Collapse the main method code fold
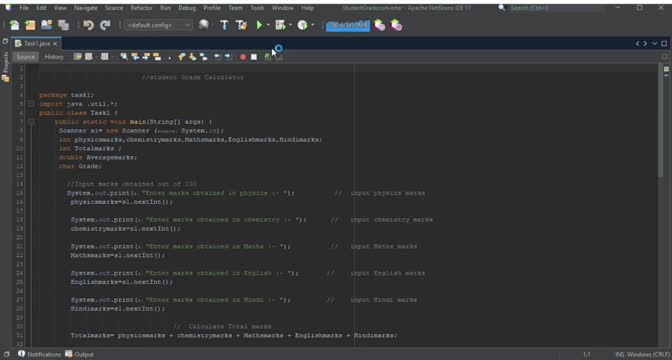Viewport: 672px width, 360px height. (31, 122)
